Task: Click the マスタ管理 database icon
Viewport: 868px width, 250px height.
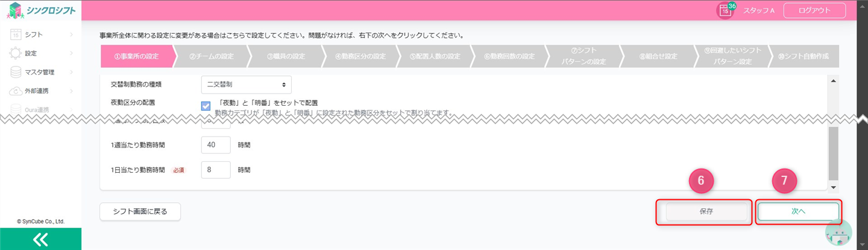Action: click(x=16, y=72)
